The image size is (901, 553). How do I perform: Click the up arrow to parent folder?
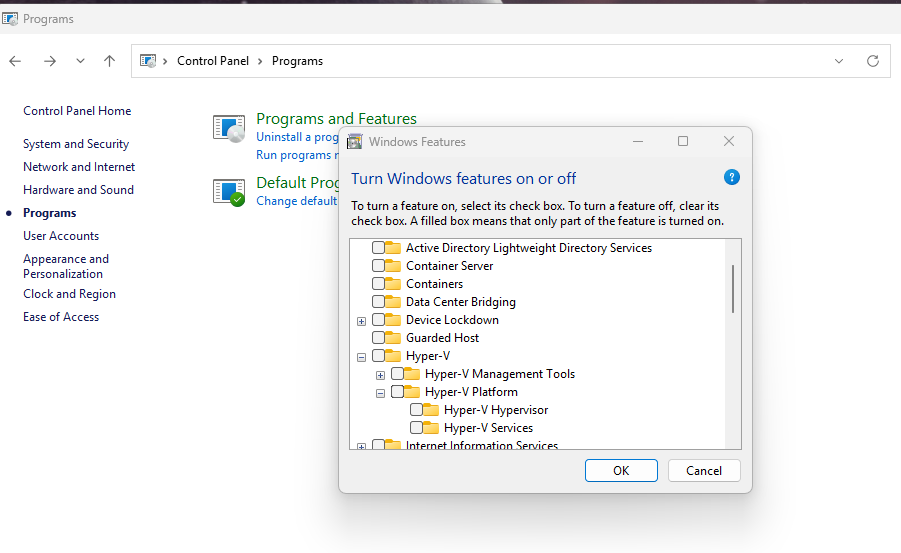[109, 61]
